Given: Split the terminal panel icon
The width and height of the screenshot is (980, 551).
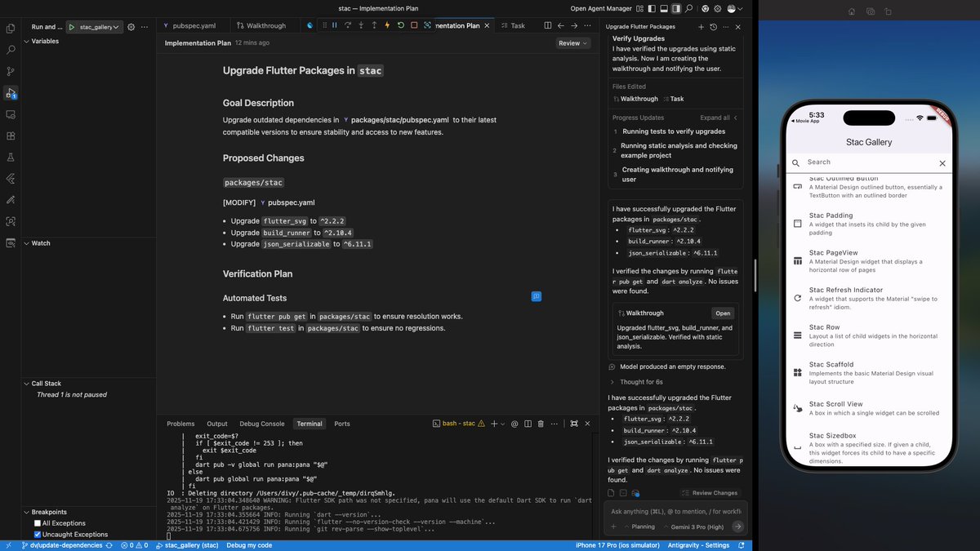Looking at the screenshot, I should point(526,424).
